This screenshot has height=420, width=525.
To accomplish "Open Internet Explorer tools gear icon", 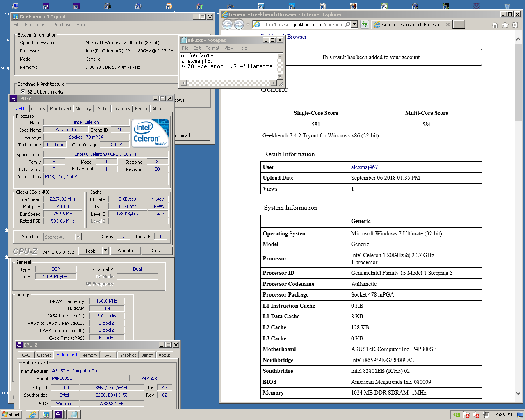I will point(515,25).
